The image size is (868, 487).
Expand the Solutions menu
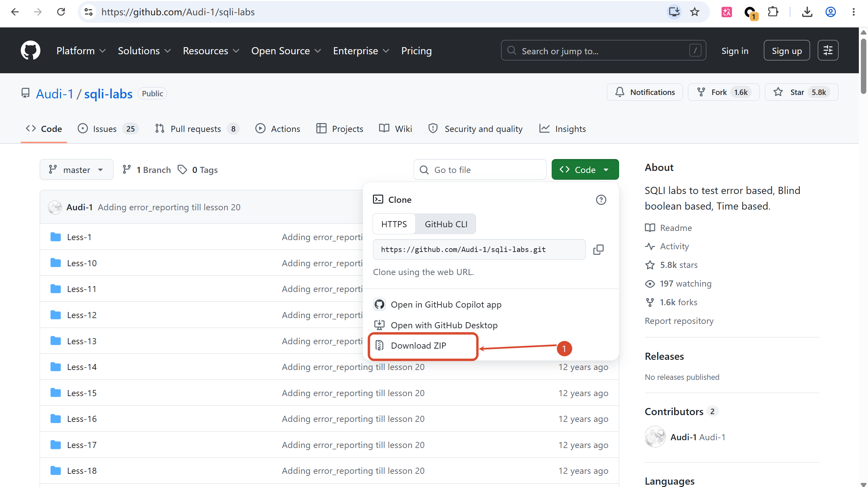pyautogui.click(x=144, y=51)
